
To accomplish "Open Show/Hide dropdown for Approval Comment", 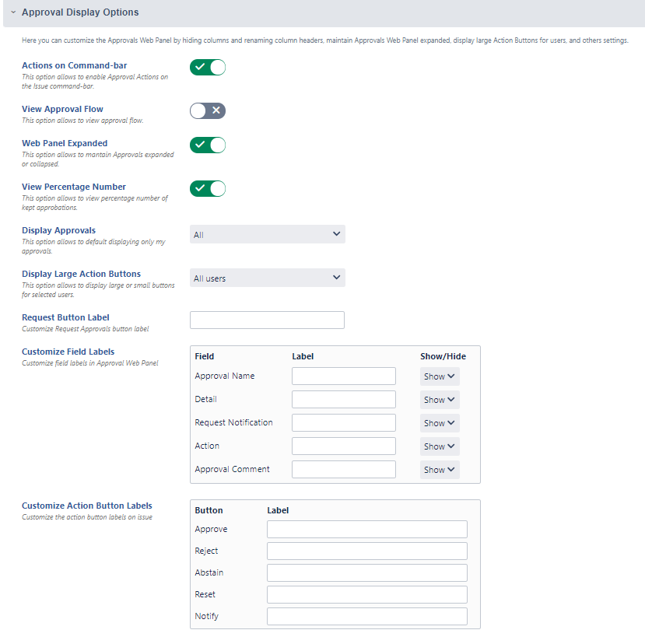I will pyautogui.click(x=440, y=470).
